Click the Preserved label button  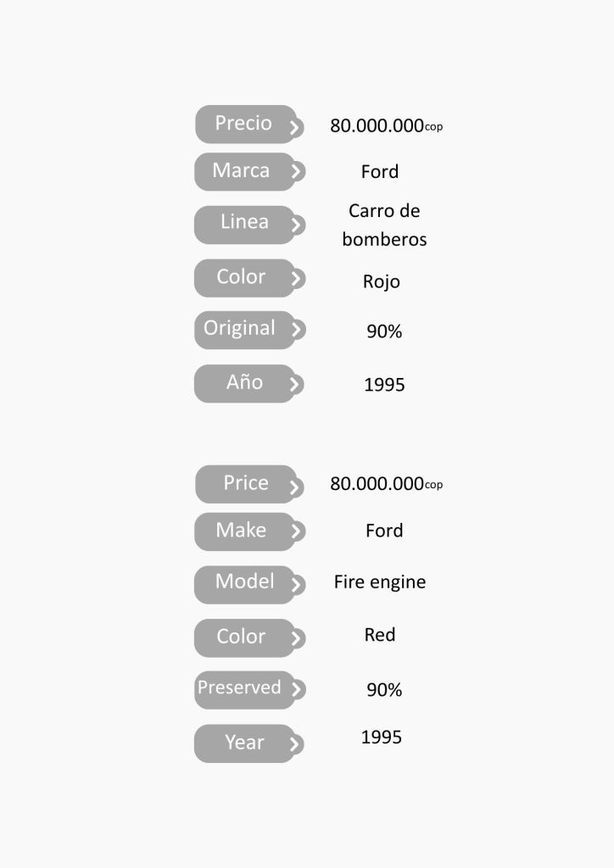(x=239, y=688)
